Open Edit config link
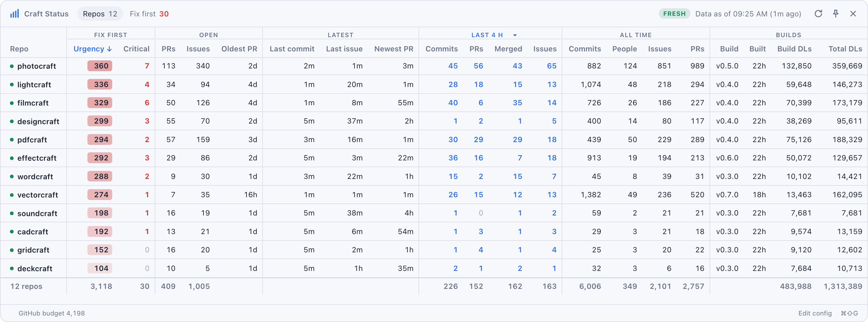Image resolution: width=868 pixels, height=322 pixels. [815, 313]
